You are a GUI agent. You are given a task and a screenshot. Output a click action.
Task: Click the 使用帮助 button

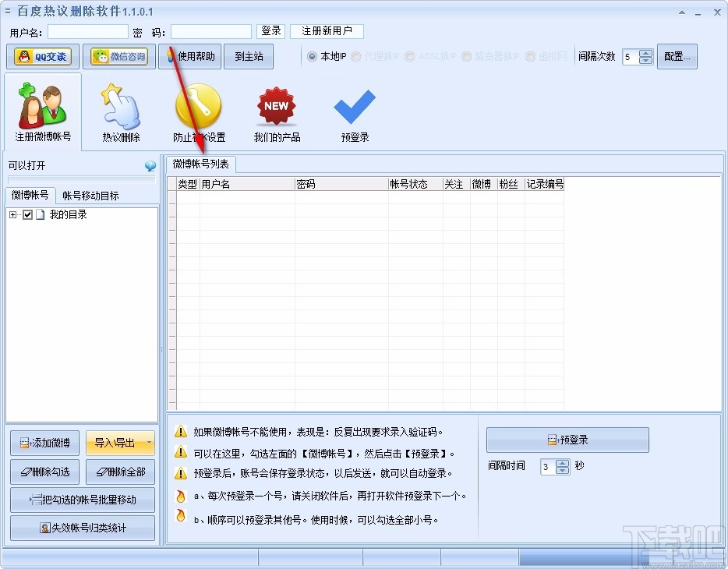(x=195, y=56)
